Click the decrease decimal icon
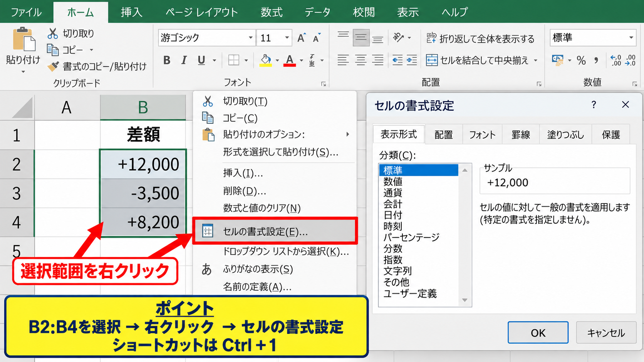Screen dimensions: 644x362 (x=631, y=60)
